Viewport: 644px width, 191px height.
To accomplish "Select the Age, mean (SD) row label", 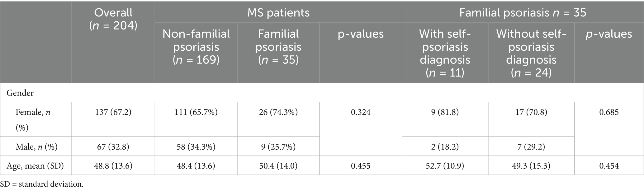I will pos(35,166).
